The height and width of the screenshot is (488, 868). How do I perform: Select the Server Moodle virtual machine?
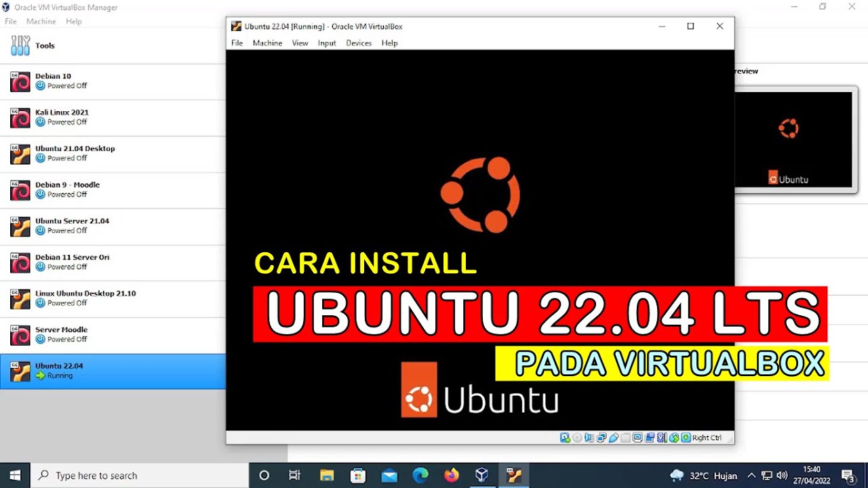click(113, 335)
